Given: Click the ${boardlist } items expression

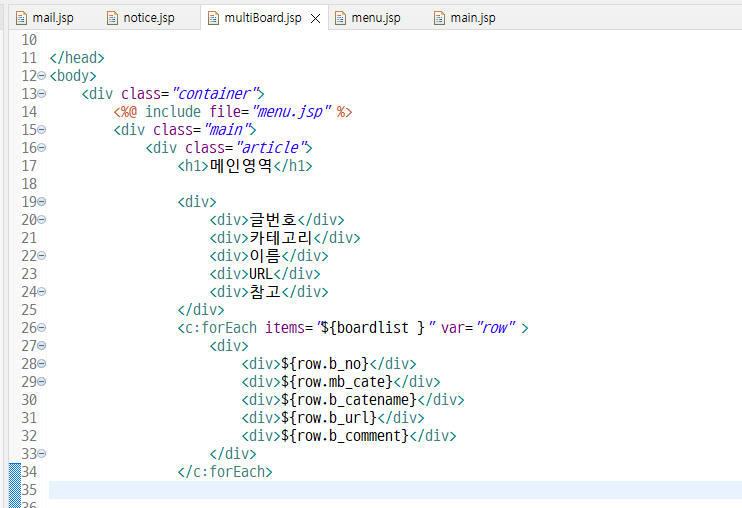Looking at the screenshot, I should pyautogui.click(x=372, y=328).
